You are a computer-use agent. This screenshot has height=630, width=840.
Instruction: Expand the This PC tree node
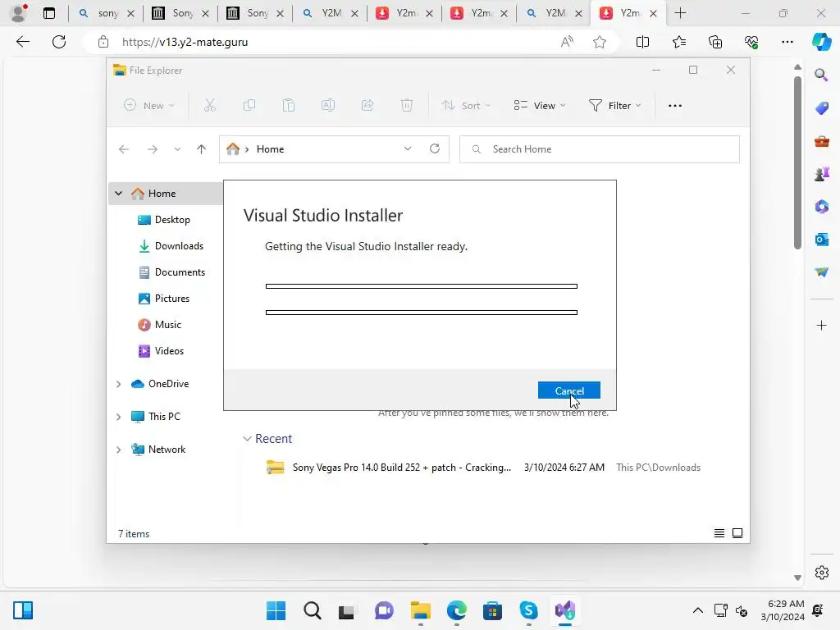pyautogui.click(x=118, y=417)
